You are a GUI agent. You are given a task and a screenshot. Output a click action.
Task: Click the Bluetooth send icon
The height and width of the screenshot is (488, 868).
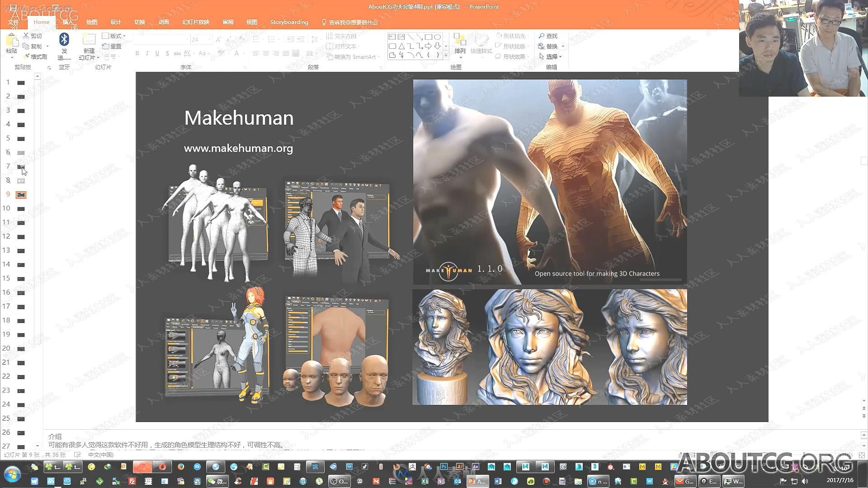coord(64,40)
